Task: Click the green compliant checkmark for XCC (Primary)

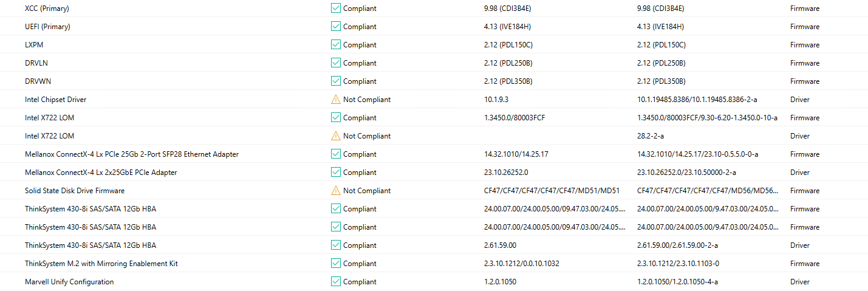Action: pos(335,9)
